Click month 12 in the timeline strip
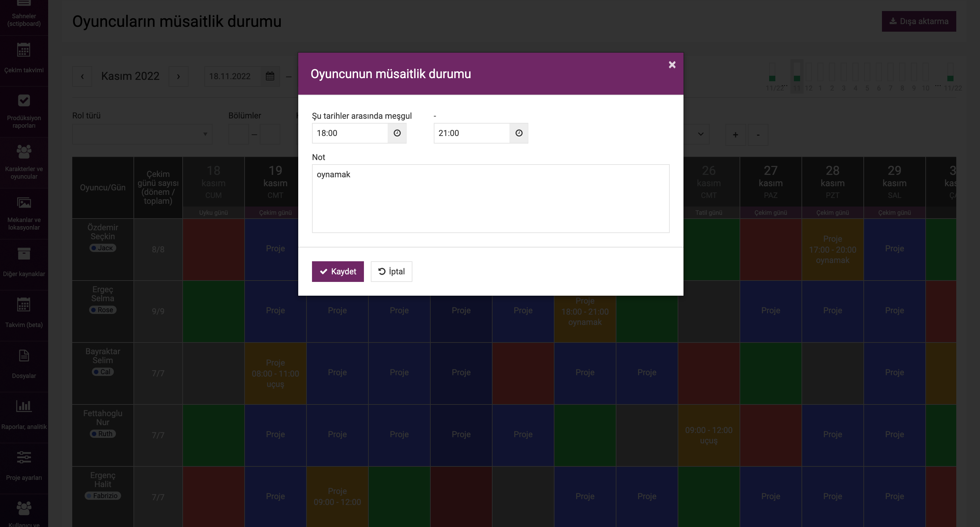The width and height of the screenshot is (980, 527). click(808, 78)
